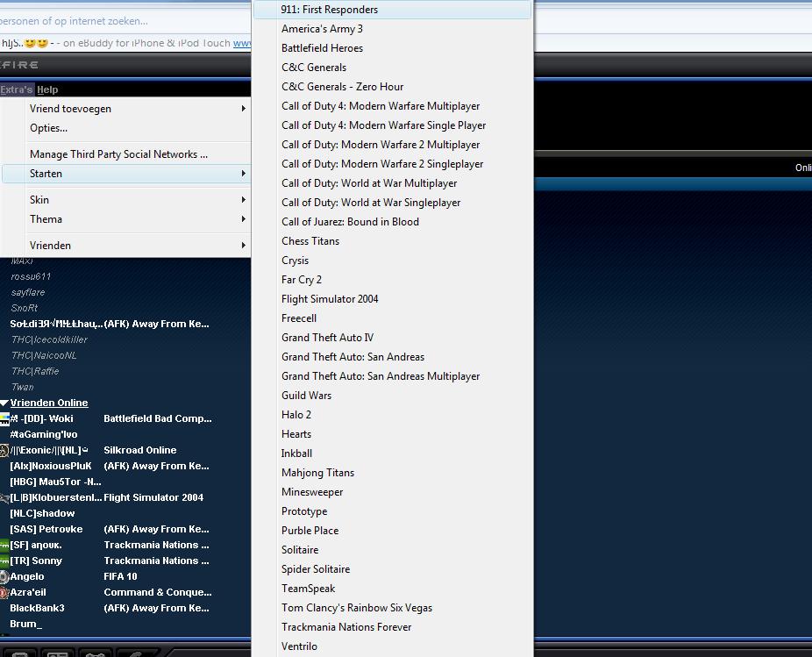Click the game icon beside [TR] Sonny
812x657 pixels.
pos(4,561)
